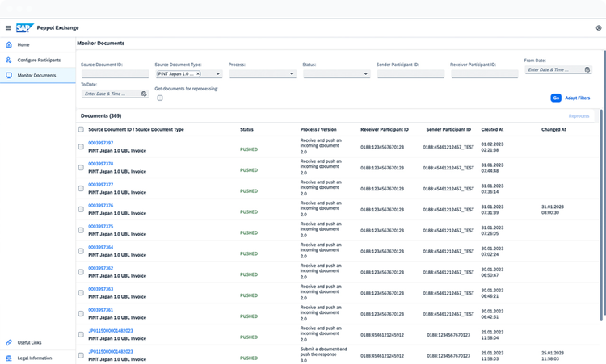Click the Source Document ID input field

tap(116, 73)
